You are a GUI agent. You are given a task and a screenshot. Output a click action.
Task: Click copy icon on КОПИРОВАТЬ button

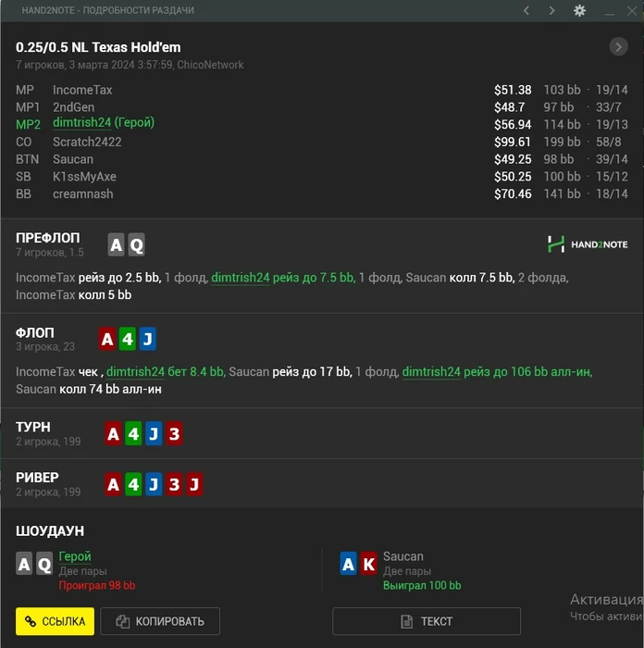[123, 621]
